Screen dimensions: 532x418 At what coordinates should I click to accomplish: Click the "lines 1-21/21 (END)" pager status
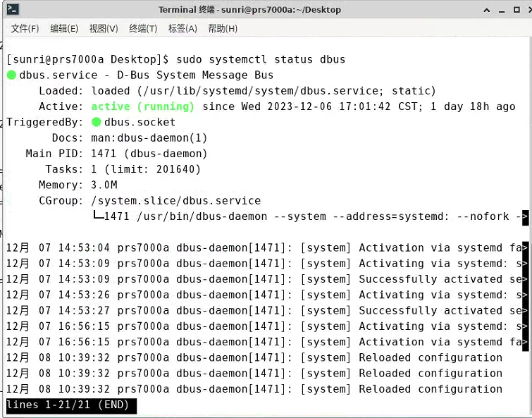pos(70,405)
